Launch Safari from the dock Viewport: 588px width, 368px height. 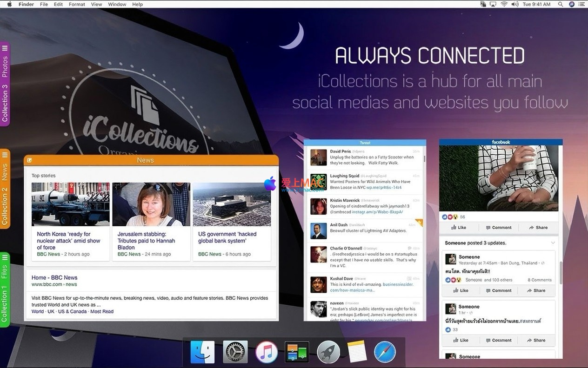click(385, 352)
